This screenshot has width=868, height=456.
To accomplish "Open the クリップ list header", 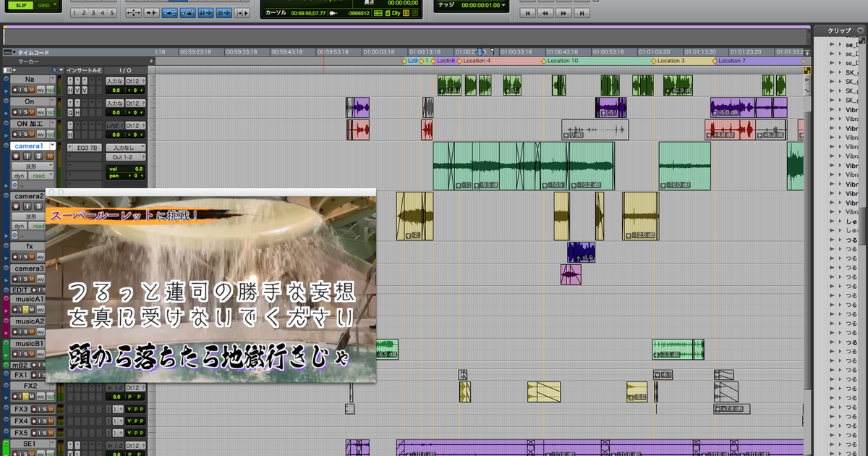I will [x=839, y=30].
